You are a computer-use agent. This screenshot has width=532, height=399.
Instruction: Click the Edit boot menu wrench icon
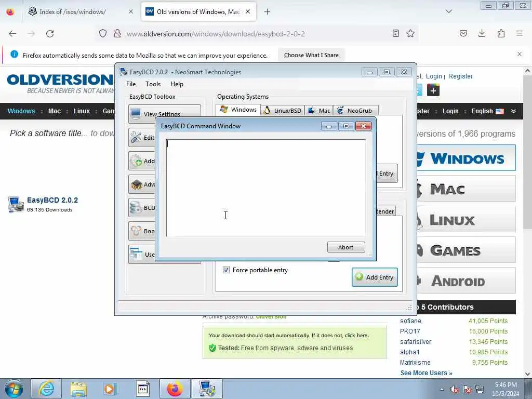pos(137,137)
